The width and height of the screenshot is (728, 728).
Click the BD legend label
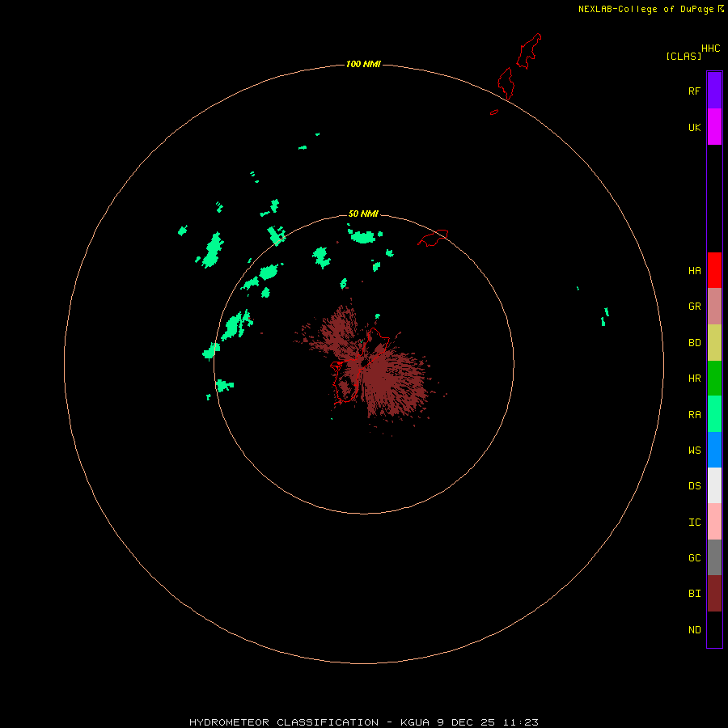click(x=694, y=343)
